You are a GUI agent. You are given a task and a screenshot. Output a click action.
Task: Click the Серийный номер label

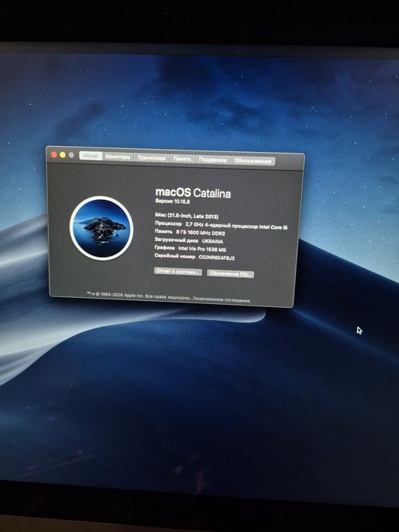pyautogui.click(x=175, y=256)
